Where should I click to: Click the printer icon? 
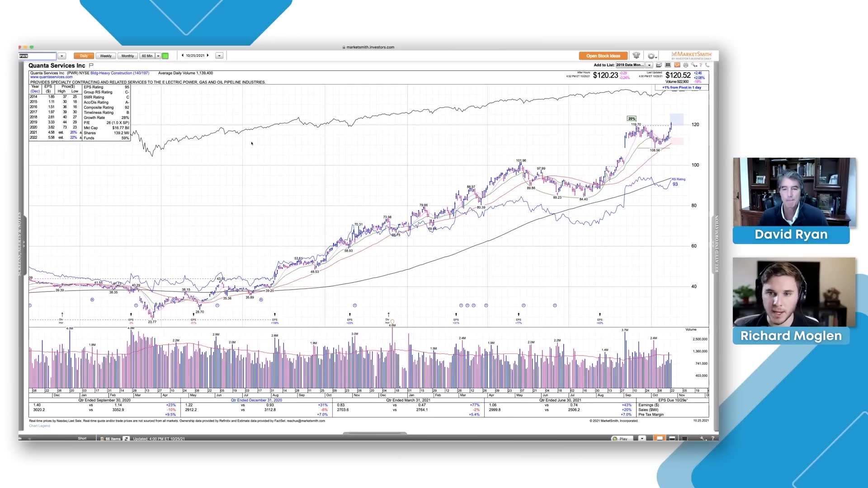pyautogui.click(x=686, y=65)
